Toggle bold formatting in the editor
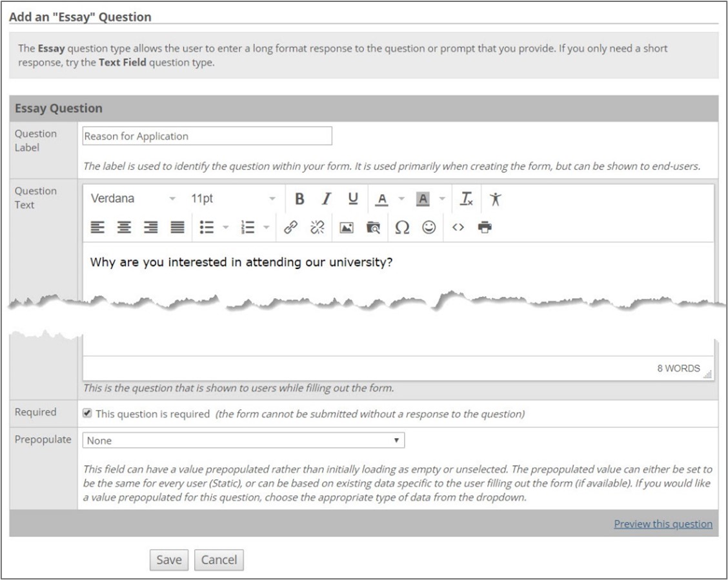Image resolution: width=728 pixels, height=580 pixels. point(299,199)
